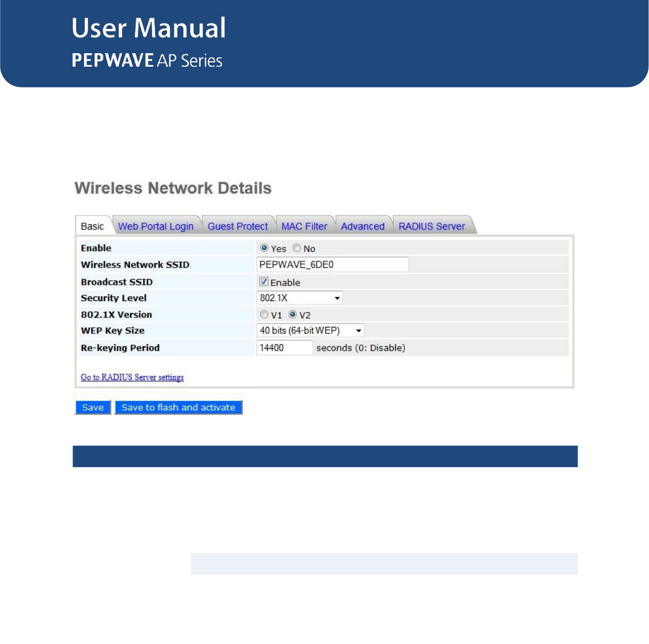
Task: Open the Security Level dropdown
Action: click(299, 298)
